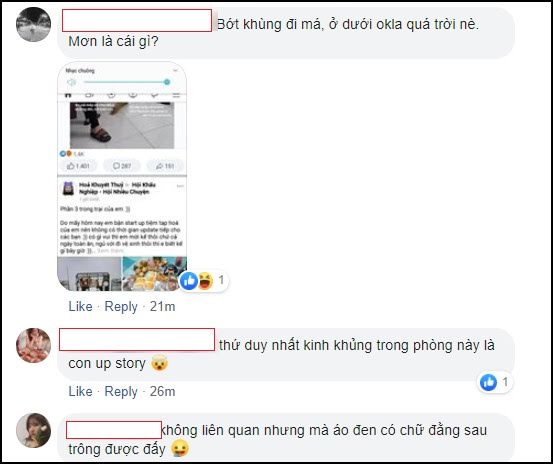Reply to the comment posted 21m ago
The width and height of the screenshot is (553, 464).
[121, 306]
